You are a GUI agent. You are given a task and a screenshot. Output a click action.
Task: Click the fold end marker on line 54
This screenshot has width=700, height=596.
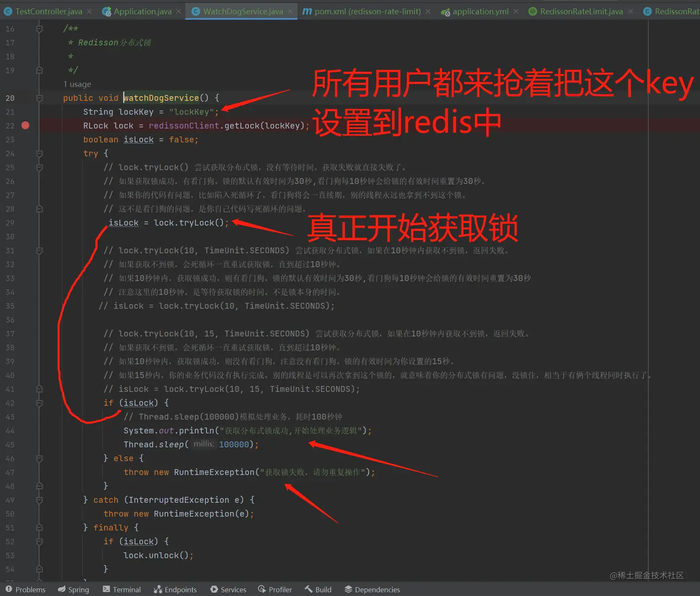coord(39,569)
